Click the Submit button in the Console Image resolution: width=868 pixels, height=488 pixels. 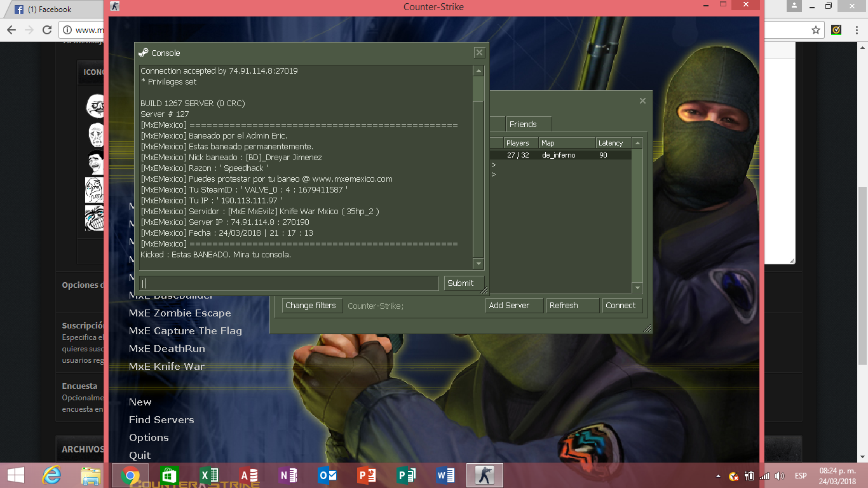[x=464, y=283]
